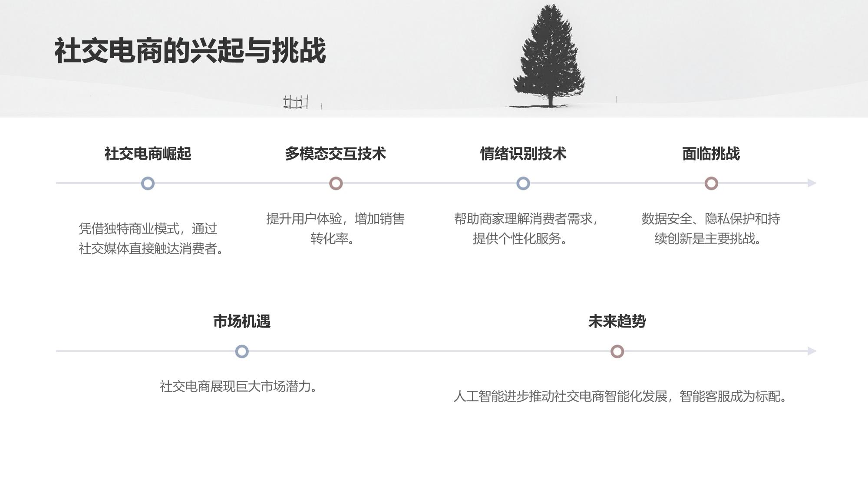Select the timeline marker under 情绪识别技术

point(523,183)
